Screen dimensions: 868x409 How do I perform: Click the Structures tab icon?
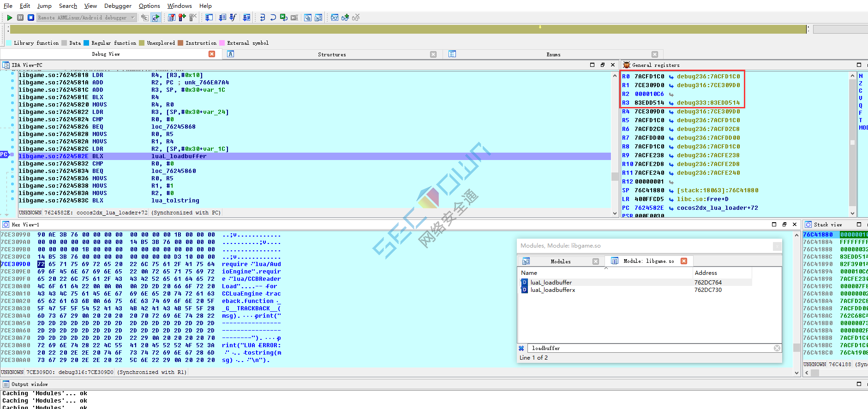point(231,54)
